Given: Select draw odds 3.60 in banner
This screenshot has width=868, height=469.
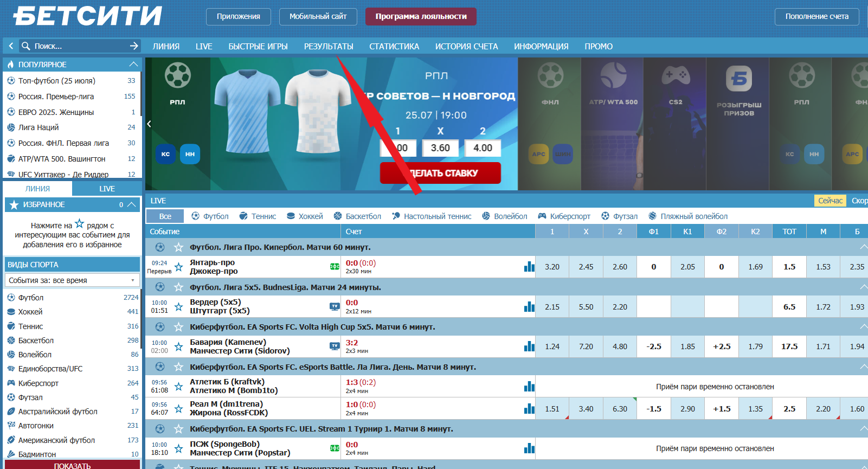Looking at the screenshot, I should pos(440,148).
